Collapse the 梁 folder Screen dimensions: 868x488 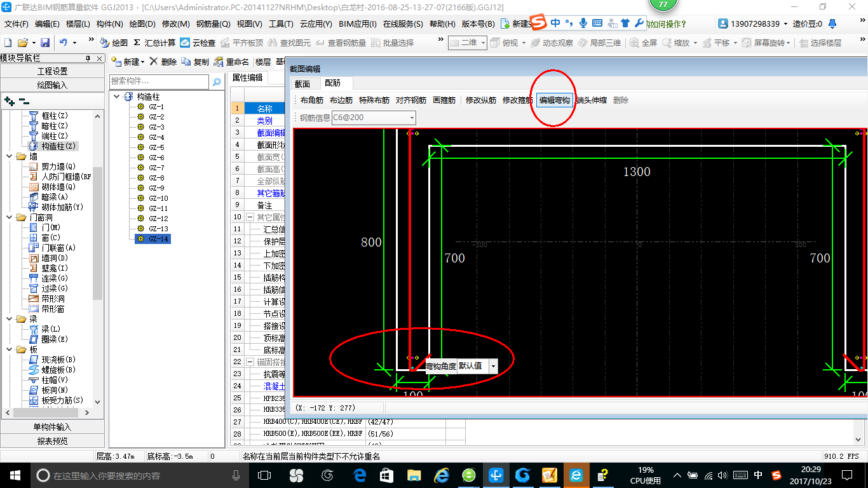point(8,319)
